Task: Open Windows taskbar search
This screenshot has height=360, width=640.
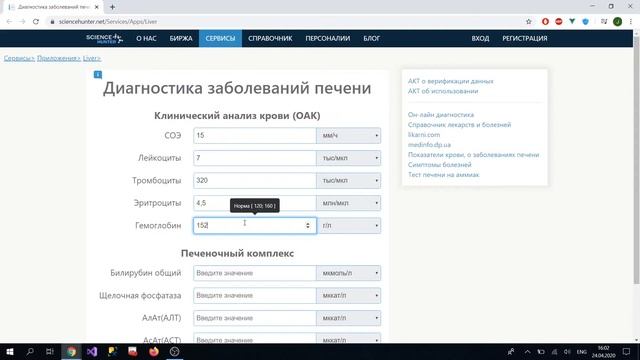Action: click(x=30, y=351)
